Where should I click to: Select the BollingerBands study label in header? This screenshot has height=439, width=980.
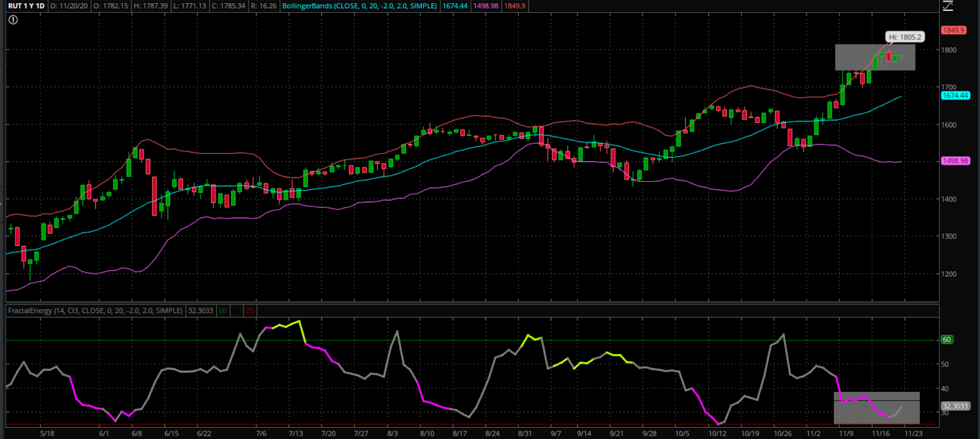point(360,6)
